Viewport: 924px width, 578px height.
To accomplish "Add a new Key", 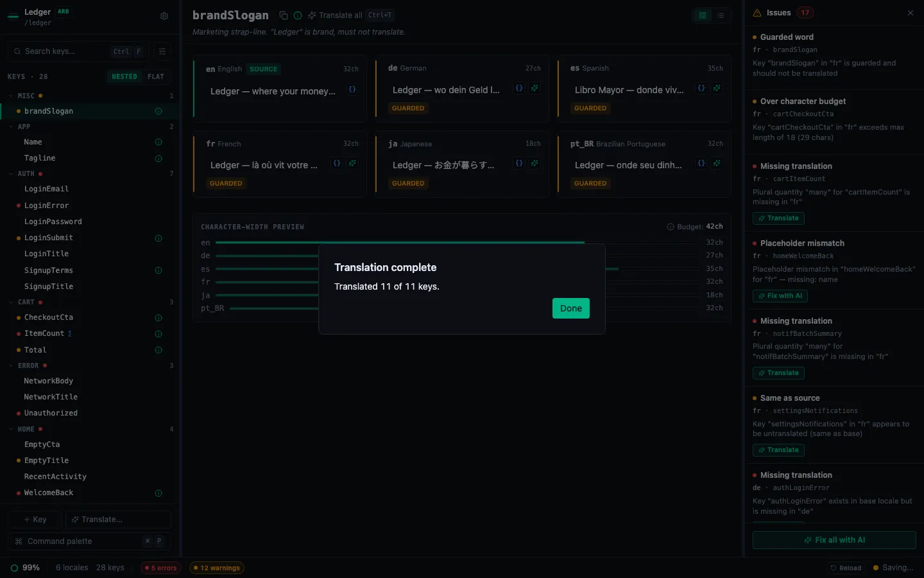I will tap(35, 520).
